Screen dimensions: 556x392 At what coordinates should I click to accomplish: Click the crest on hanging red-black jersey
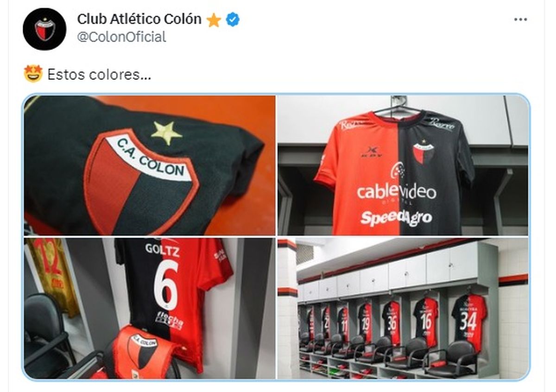pos(423,154)
